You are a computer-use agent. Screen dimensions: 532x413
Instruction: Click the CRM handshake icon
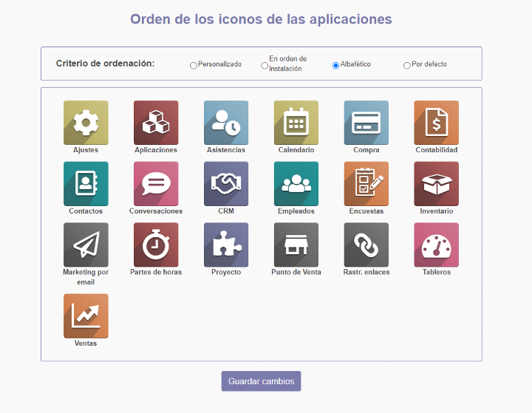tap(226, 183)
